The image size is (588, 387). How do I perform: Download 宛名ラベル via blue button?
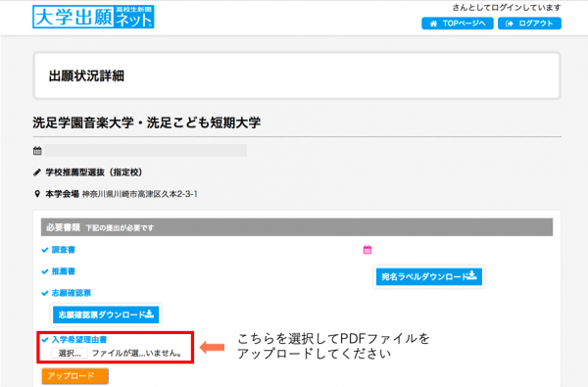coord(429,276)
